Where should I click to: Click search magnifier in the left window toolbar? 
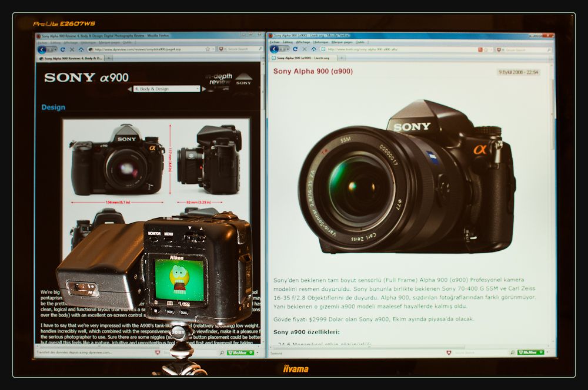point(260,49)
